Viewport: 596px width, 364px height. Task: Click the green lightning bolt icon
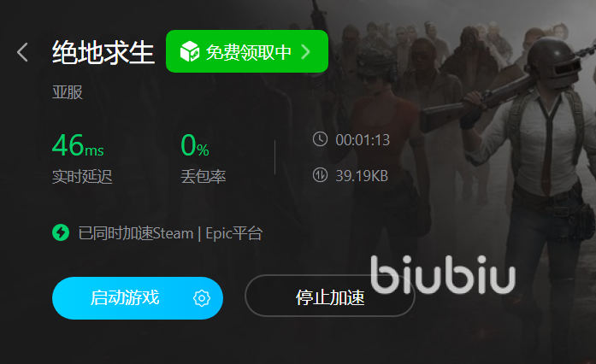coord(61,232)
